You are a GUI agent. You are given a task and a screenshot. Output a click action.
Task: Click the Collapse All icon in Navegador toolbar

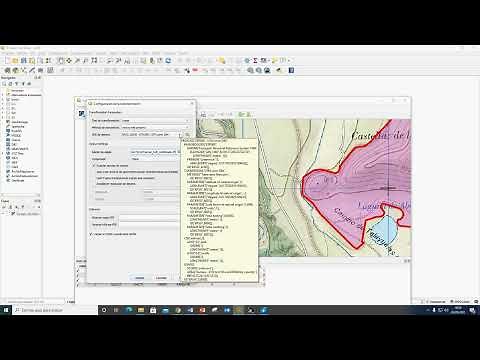coord(23,84)
